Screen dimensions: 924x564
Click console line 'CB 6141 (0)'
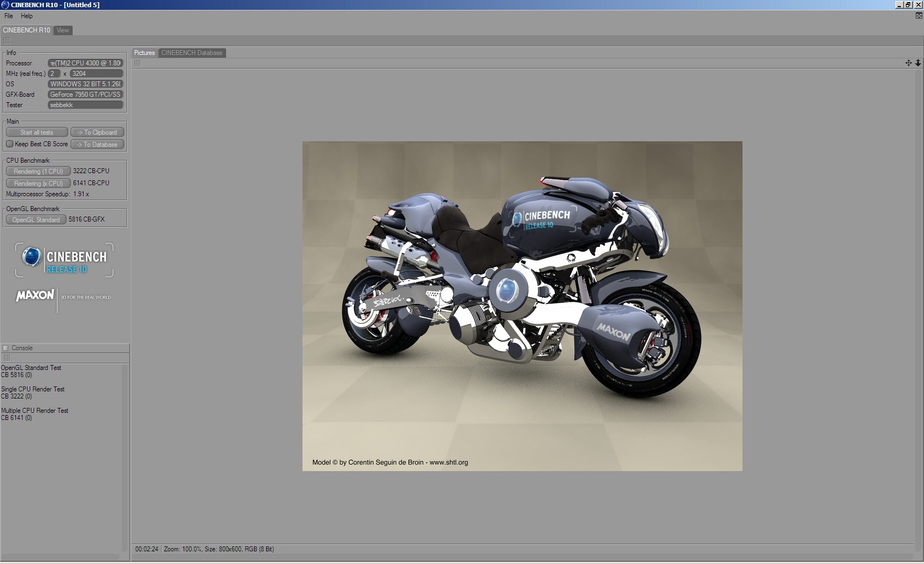16,418
